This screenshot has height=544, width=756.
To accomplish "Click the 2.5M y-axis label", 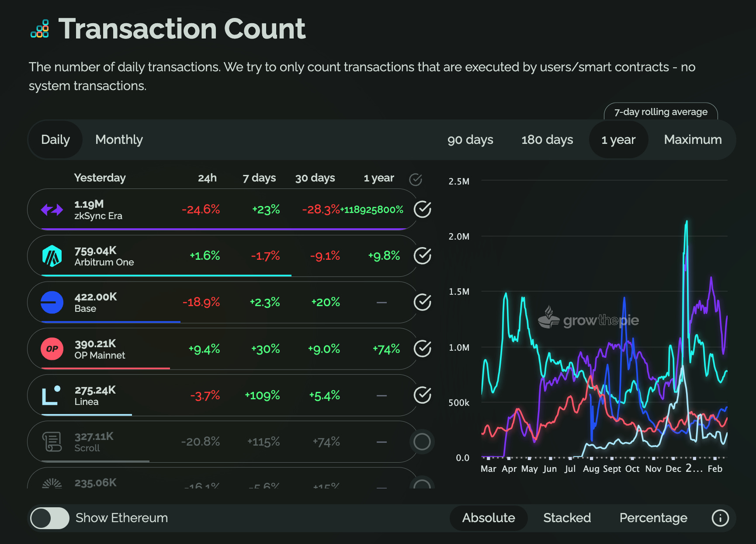I will pos(459,181).
